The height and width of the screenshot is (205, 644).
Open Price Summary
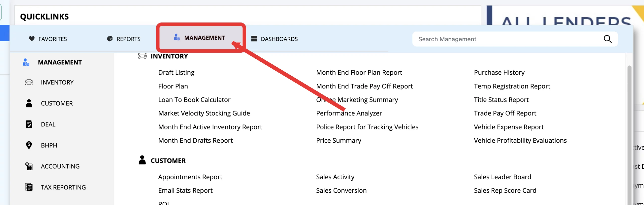(339, 141)
